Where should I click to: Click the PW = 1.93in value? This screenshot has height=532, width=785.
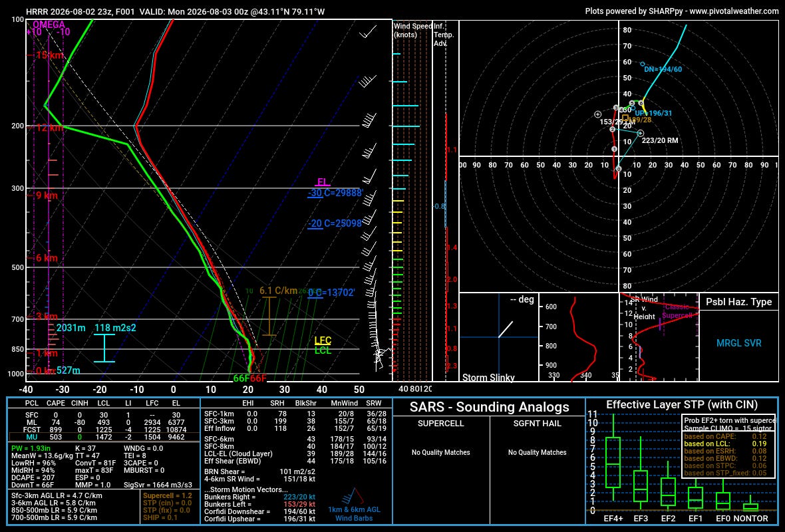coord(31,448)
